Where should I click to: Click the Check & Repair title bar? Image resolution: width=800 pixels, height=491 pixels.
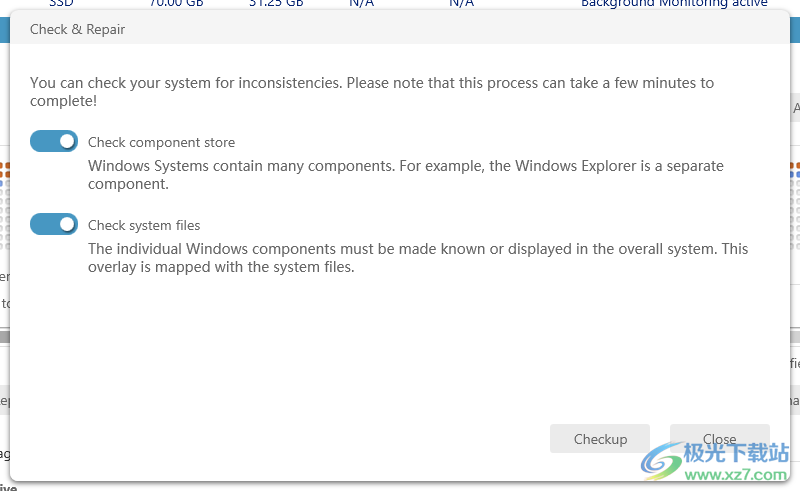(x=399, y=29)
